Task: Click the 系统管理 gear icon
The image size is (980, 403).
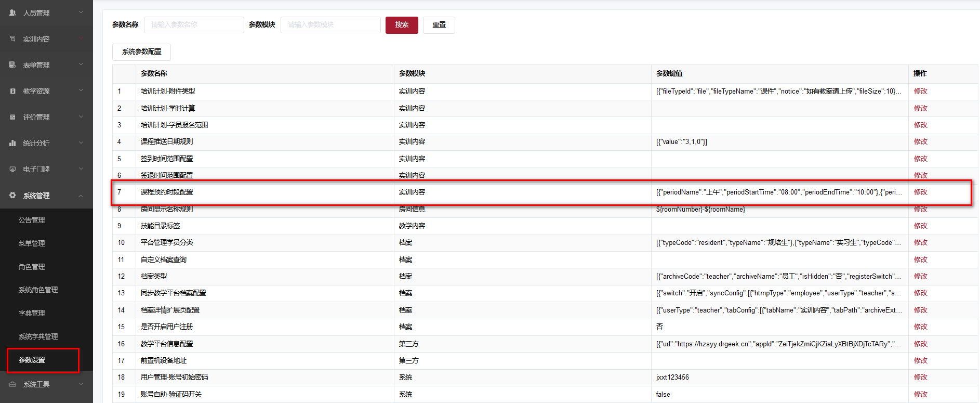Action: click(x=12, y=195)
